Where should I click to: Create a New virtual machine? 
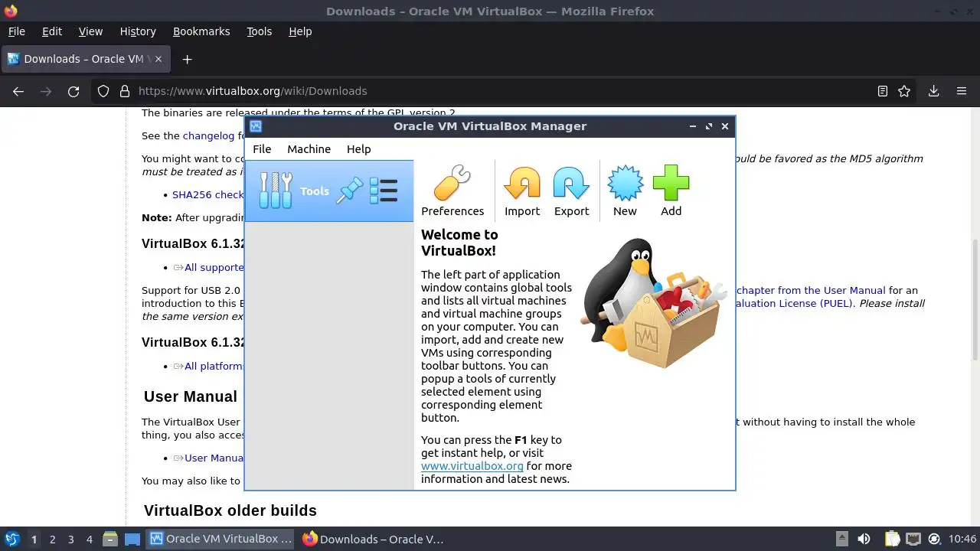625,191
